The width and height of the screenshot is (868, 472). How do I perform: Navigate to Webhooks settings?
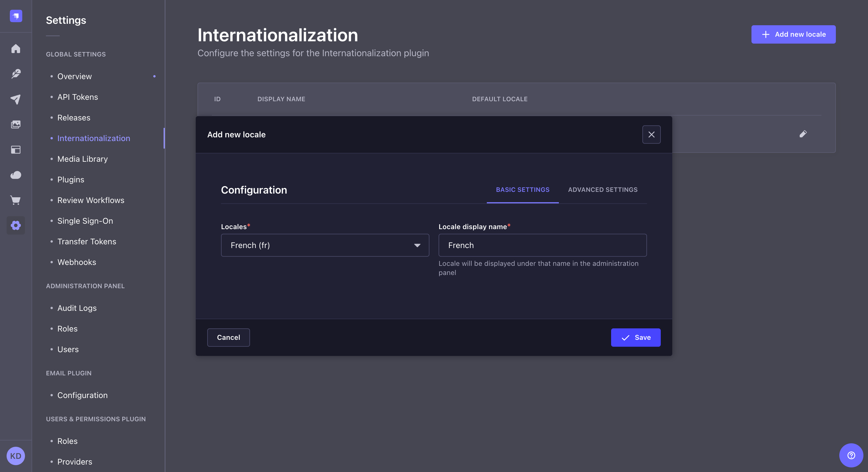point(76,262)
